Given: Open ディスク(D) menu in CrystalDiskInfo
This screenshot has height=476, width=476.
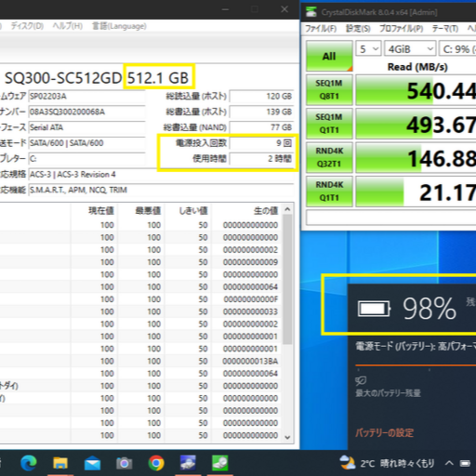Looking at the screenshot, I should (27, 26).
